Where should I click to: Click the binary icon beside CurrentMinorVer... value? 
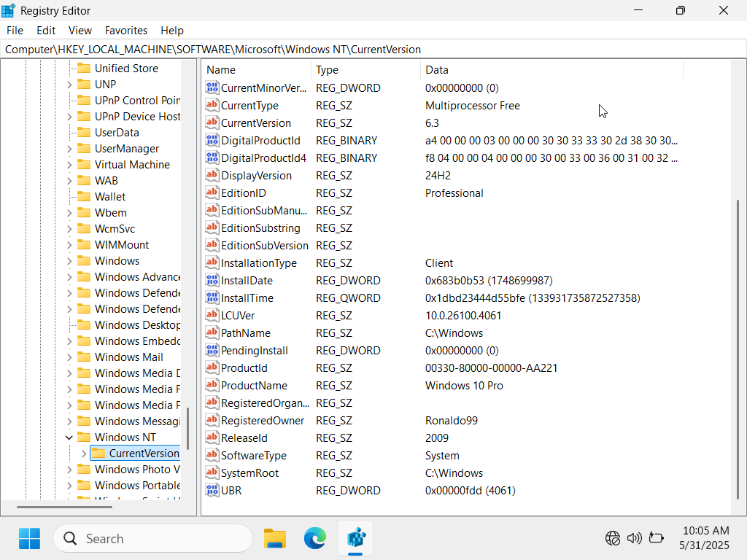[212, 87]
